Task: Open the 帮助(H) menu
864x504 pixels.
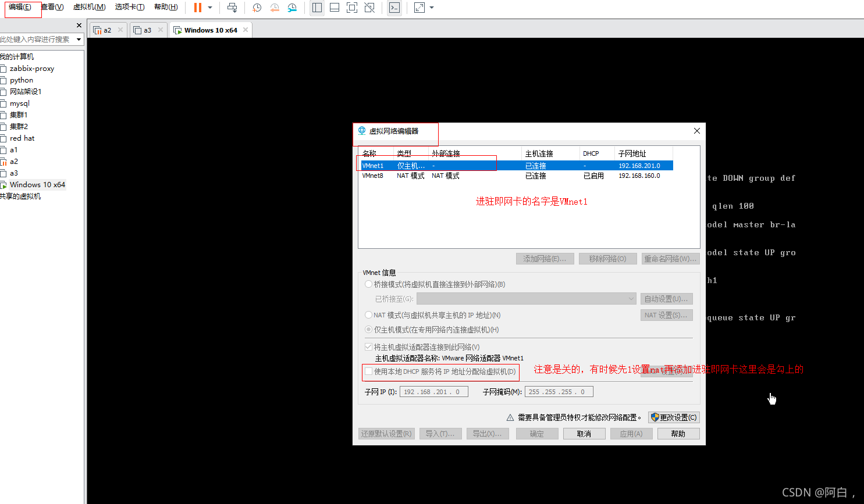Action: click(166, 7)
